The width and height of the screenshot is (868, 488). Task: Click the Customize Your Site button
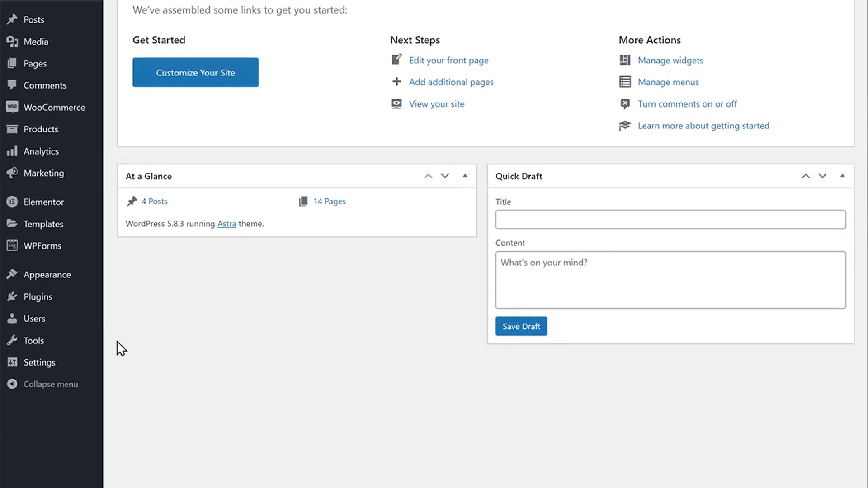(x=195, y=72)
